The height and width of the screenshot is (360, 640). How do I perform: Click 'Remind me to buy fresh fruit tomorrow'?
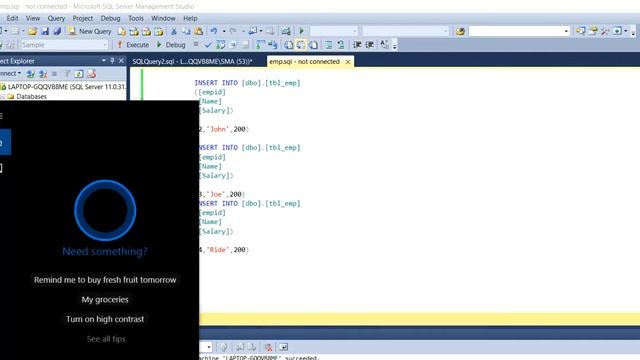pos(105,280)
